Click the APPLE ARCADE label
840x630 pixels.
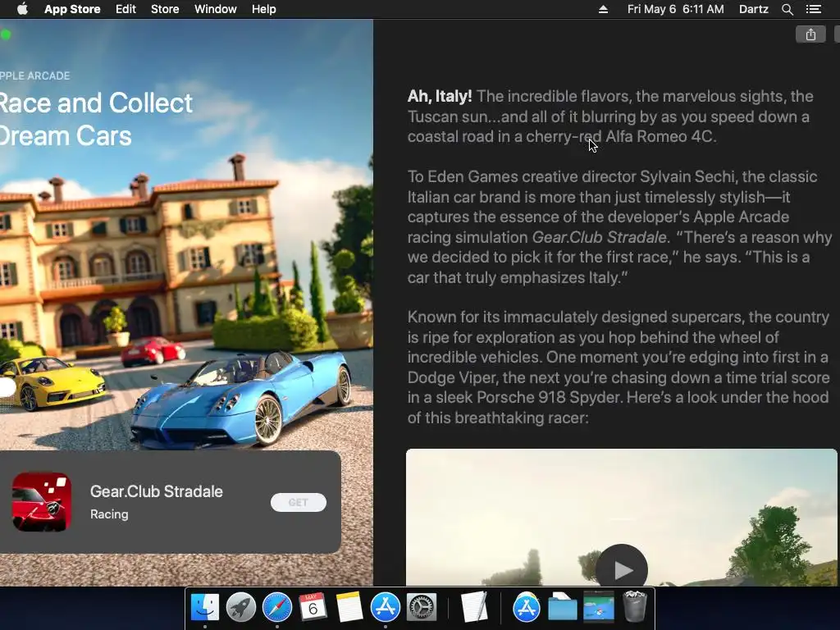coord(34,75)
